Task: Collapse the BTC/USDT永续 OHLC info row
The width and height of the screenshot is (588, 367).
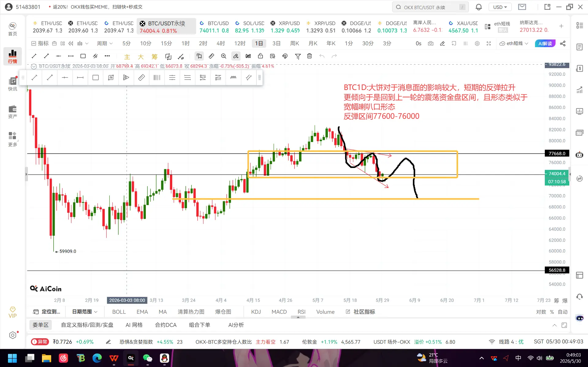Action: [34, 66]
